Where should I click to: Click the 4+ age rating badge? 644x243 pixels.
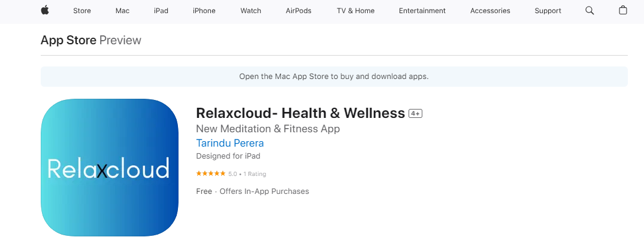(416, 113)
